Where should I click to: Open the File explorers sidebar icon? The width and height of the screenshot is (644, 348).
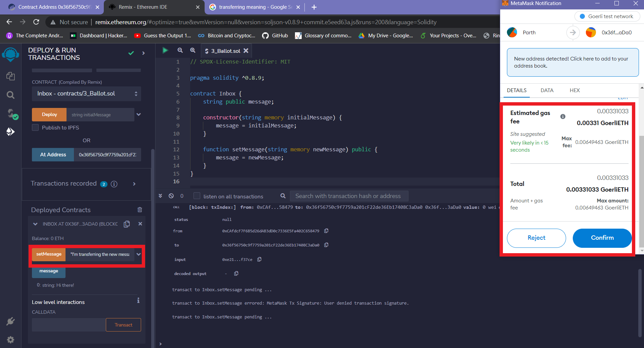tap(10, 76)
